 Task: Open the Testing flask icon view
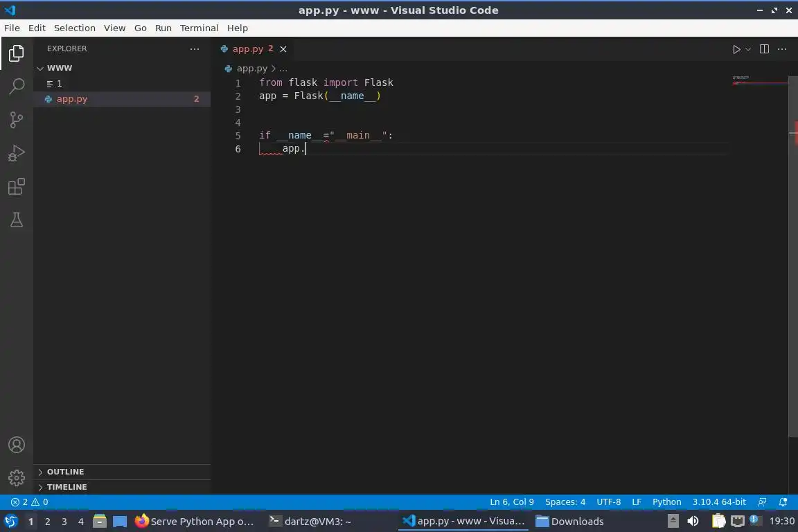click(17, 220)
